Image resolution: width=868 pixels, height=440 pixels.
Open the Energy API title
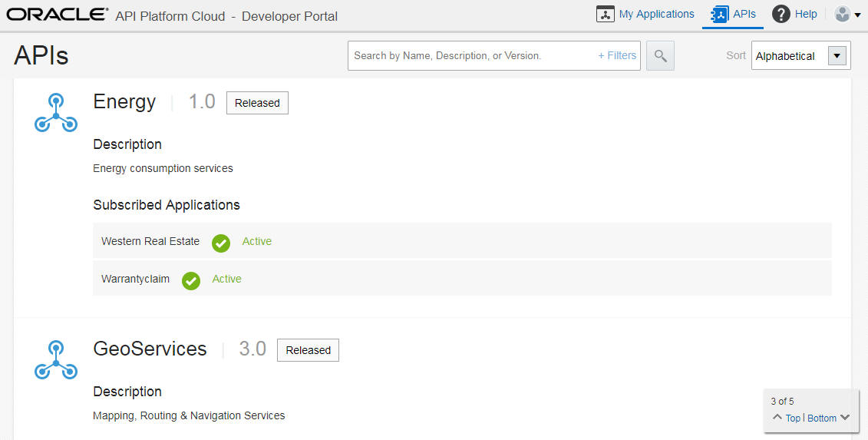point(124,102)
